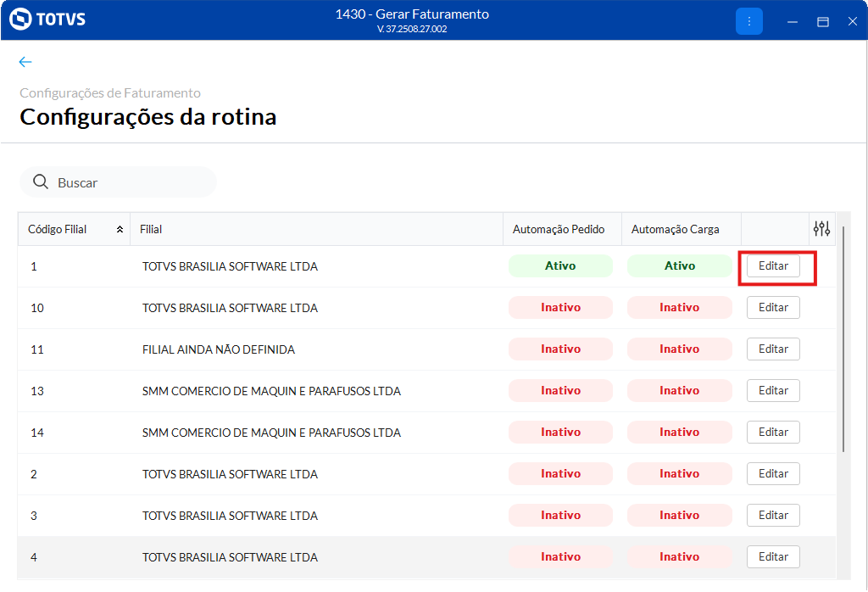
Task: Click the Automação Pedido column header
Action: click(x=559, y=230)
